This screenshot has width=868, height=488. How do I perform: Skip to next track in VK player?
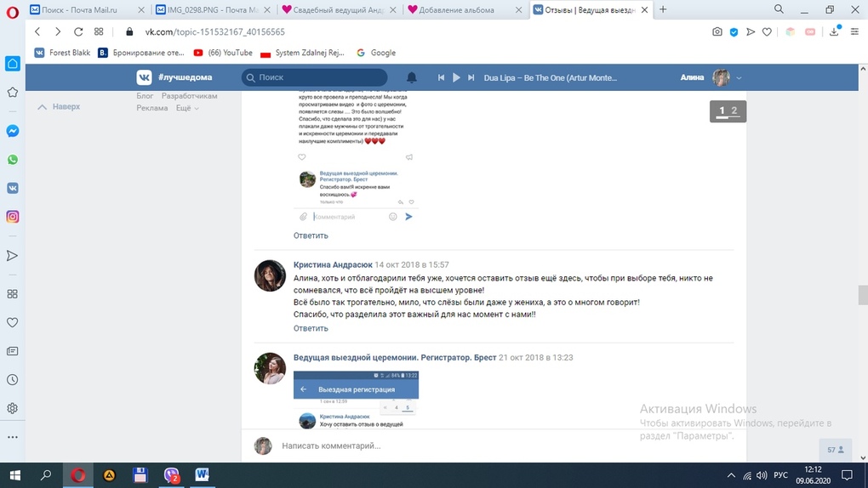click(x=471, y=77)
